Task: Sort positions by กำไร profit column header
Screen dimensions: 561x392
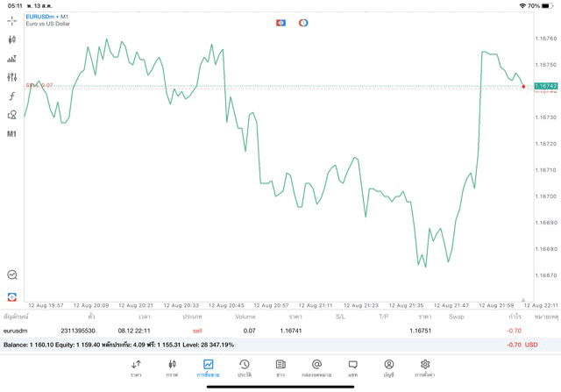Action: [x=515, y=317]
